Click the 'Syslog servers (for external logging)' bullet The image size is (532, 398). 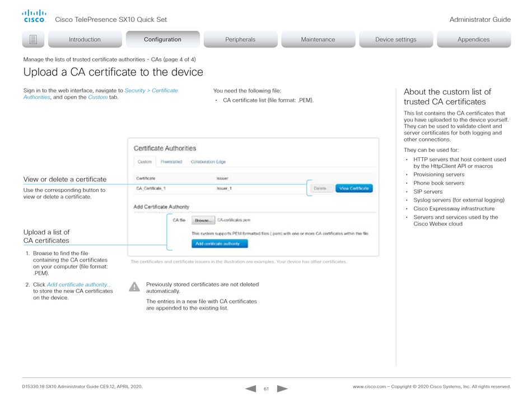pyautogui.click(x=459, y=200)
